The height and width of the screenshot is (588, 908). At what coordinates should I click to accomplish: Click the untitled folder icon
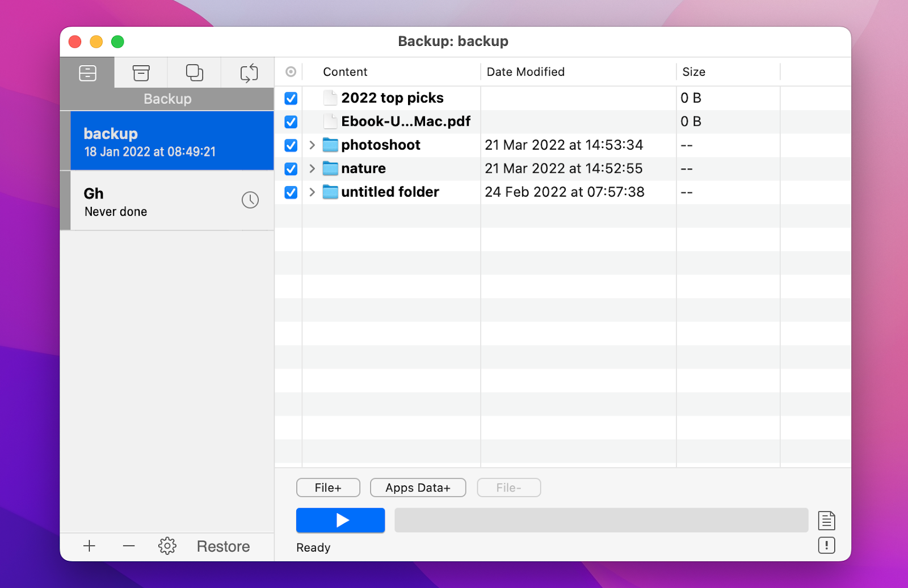pos(330,192)
